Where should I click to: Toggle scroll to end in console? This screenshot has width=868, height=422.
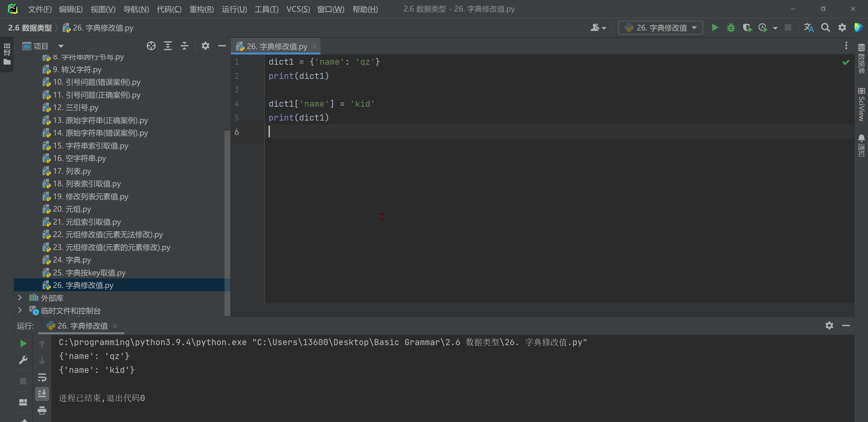pyautogui.click(x=42, y=394)
